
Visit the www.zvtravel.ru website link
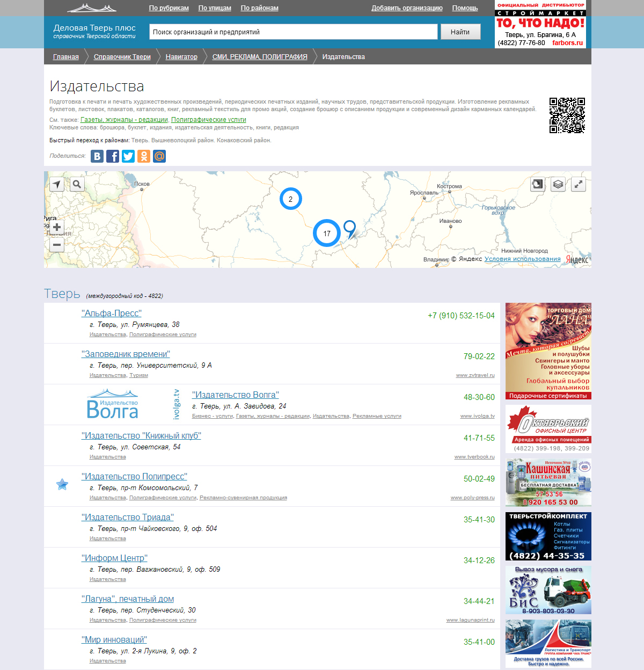tap(475, 375)
